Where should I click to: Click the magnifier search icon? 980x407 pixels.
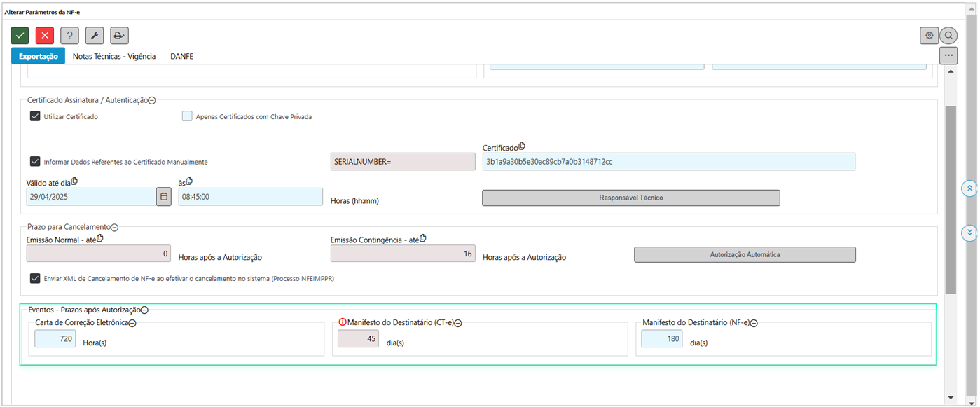click(948, 36)
